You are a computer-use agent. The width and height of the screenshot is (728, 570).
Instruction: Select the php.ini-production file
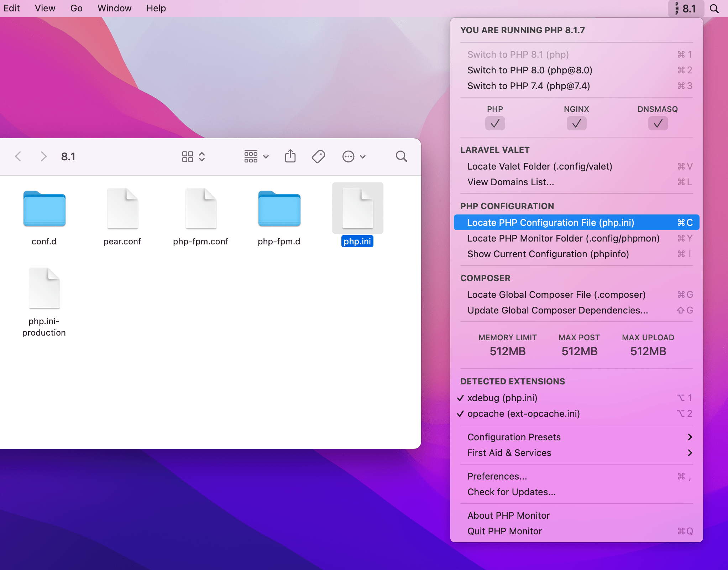44,289
